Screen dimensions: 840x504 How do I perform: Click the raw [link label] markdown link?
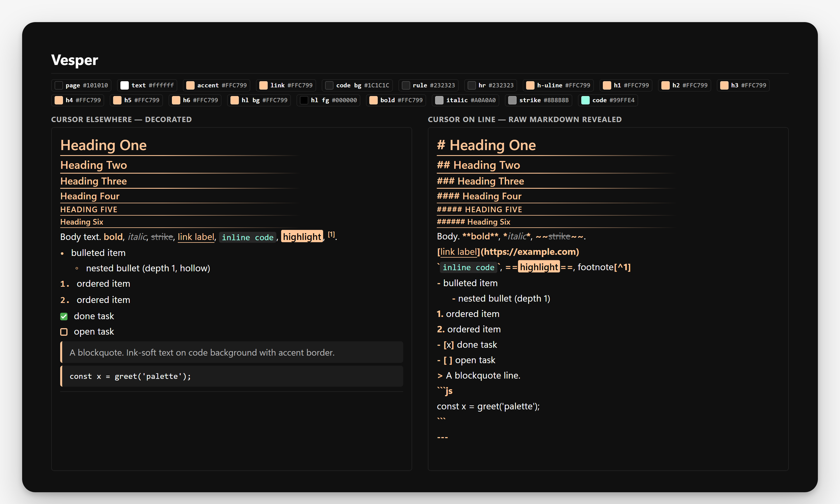pos(458,252)
